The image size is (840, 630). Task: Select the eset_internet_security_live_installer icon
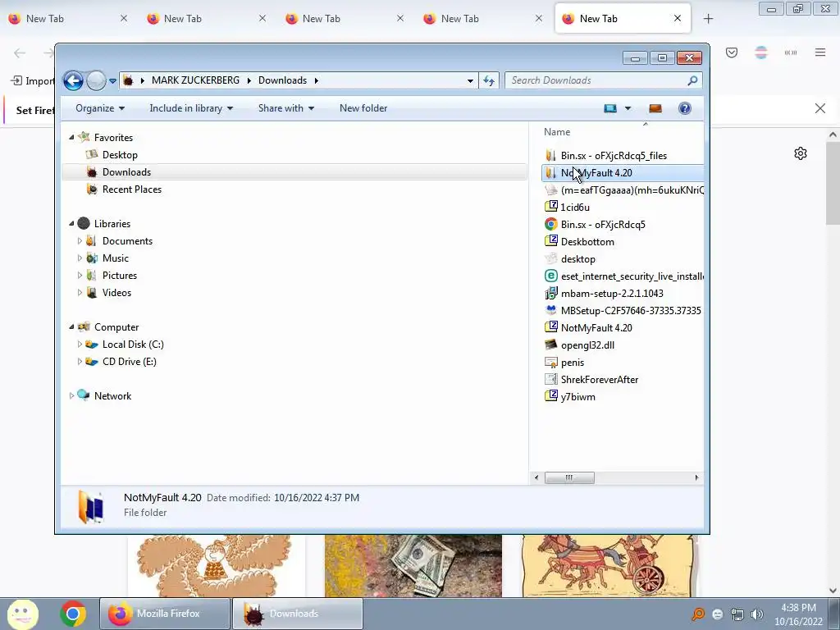coord(550,276)
